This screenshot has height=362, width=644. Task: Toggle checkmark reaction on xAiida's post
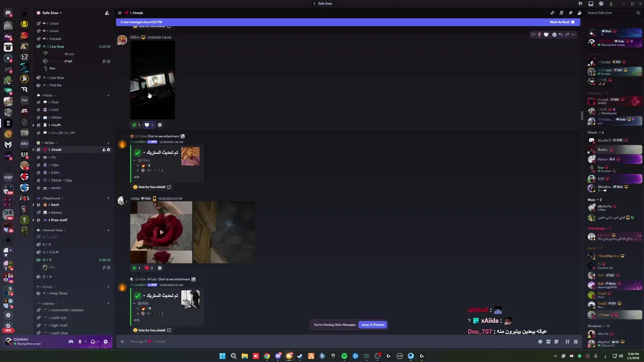click(x=136, y=268)
